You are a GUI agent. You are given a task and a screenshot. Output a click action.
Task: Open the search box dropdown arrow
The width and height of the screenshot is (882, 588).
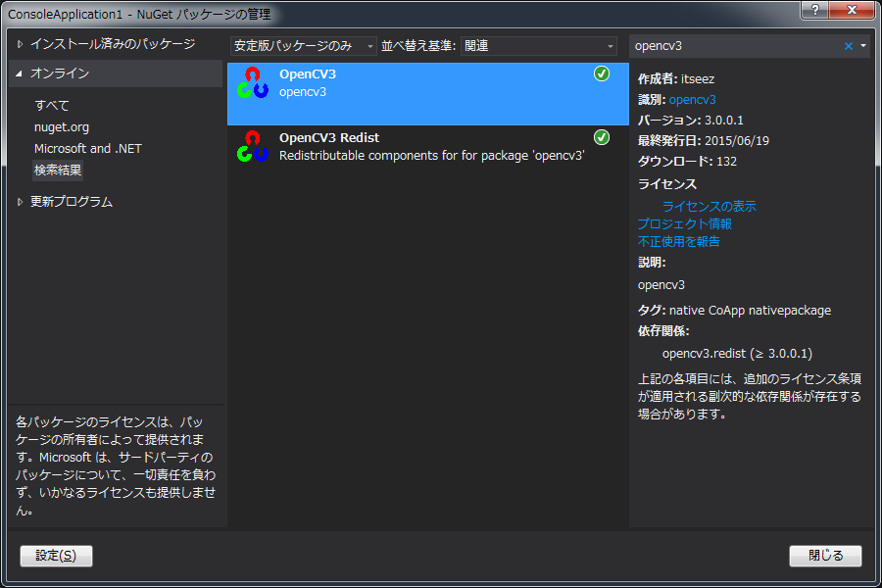point(863,46)
